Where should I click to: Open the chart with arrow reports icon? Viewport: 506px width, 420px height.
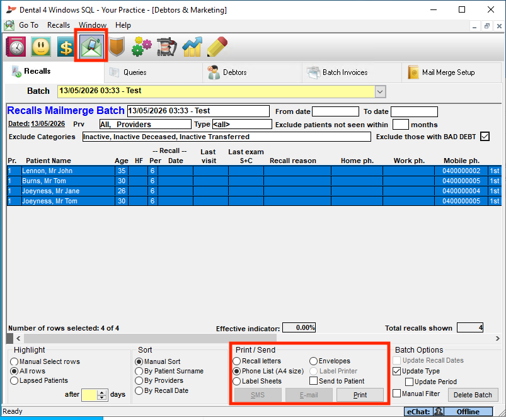point(192,47)
